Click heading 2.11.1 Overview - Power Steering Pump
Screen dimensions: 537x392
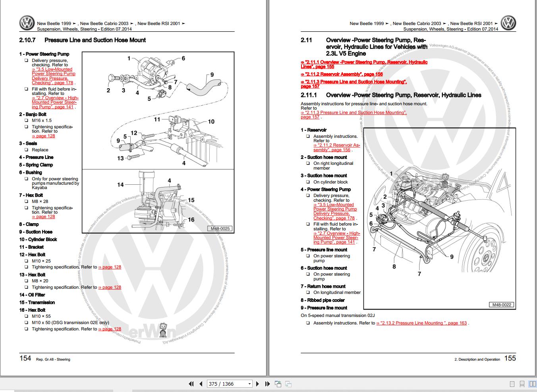391,95
